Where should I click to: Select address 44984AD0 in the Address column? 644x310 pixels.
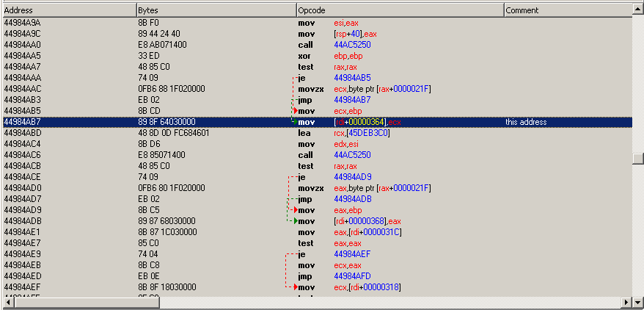pos(22,188)
